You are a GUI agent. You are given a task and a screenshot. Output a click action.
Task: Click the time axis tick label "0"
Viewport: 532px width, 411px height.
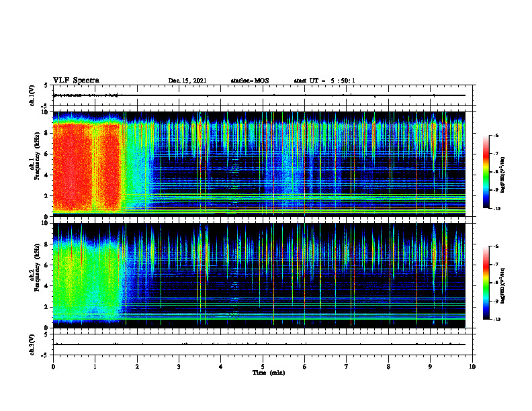(53, 367)
